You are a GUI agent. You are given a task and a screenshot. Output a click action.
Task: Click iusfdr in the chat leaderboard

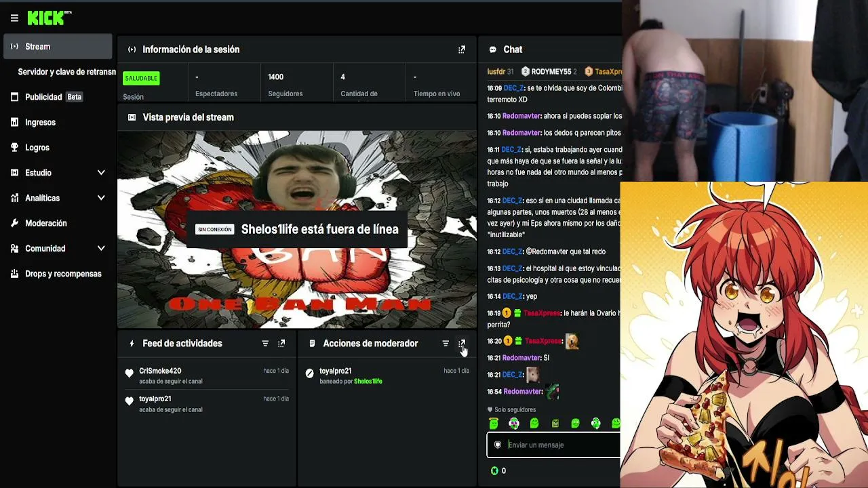(x=496, y=72)
